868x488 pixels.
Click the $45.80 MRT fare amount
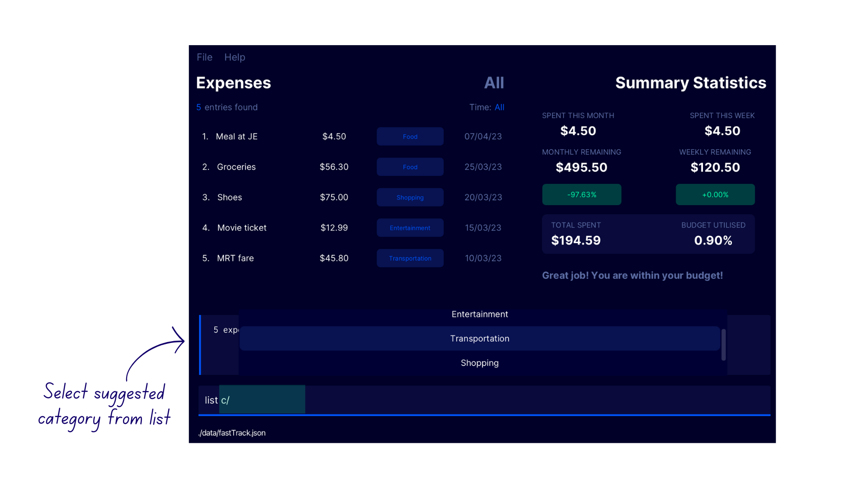(x=334, y=258)
